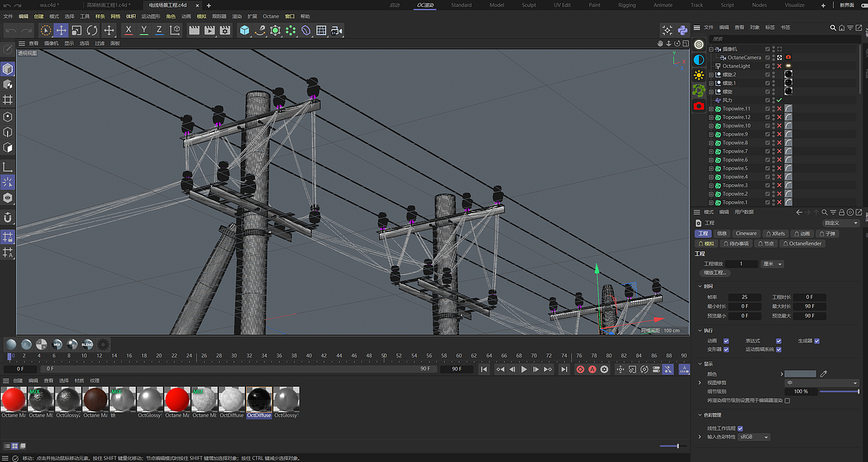This screenshot has width=868, height=462.
Task: Select the Move tool in top toolbar
Action: [61, 30]
